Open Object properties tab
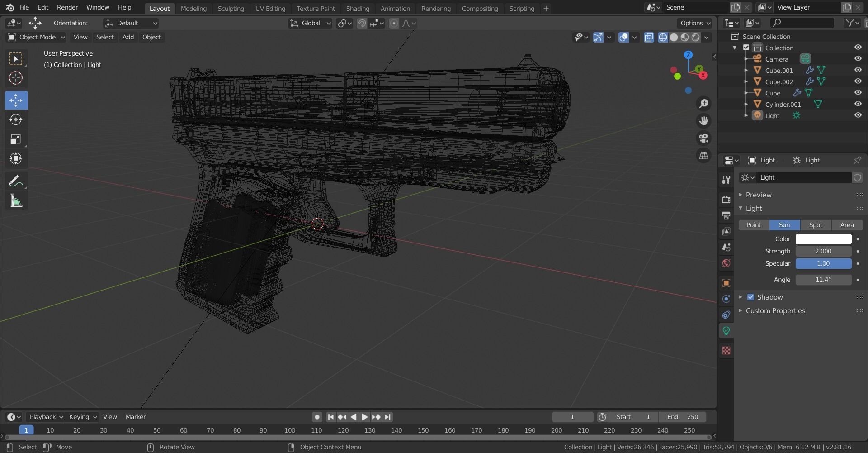 [726, 283]
